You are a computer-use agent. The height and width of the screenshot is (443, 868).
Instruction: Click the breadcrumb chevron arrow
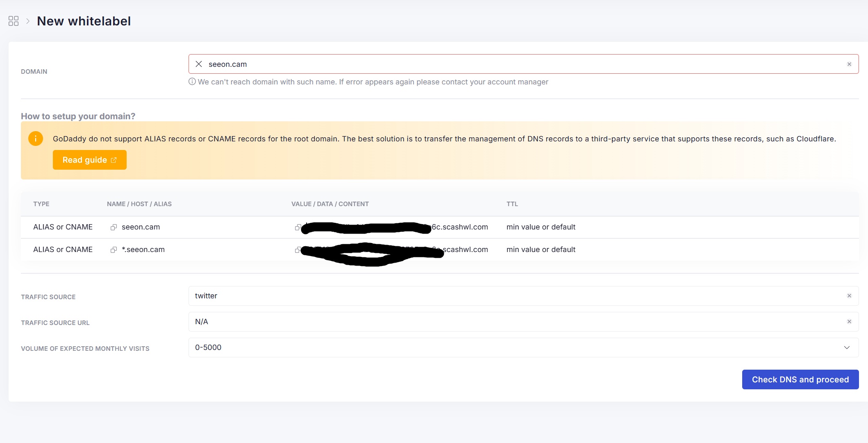28,21
